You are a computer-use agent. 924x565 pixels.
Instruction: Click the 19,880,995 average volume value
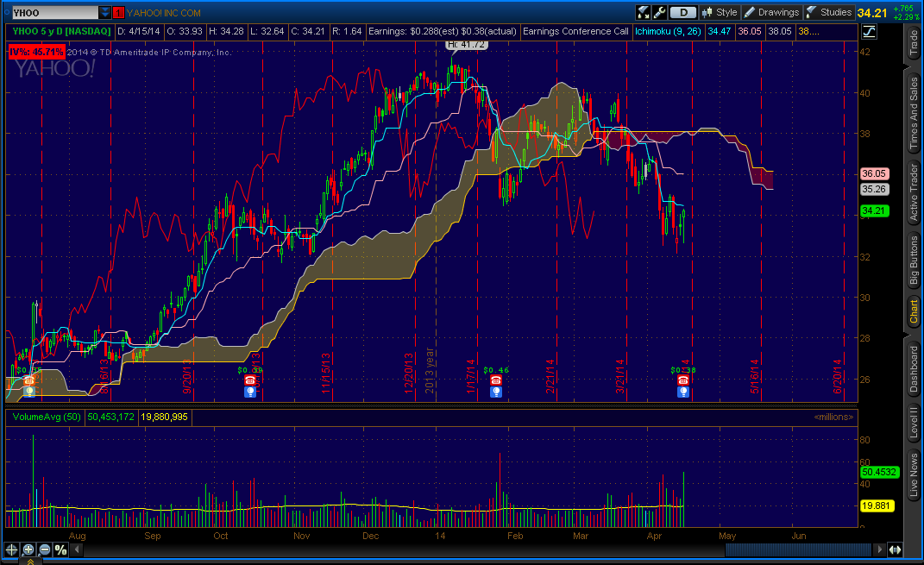(164, 417)
